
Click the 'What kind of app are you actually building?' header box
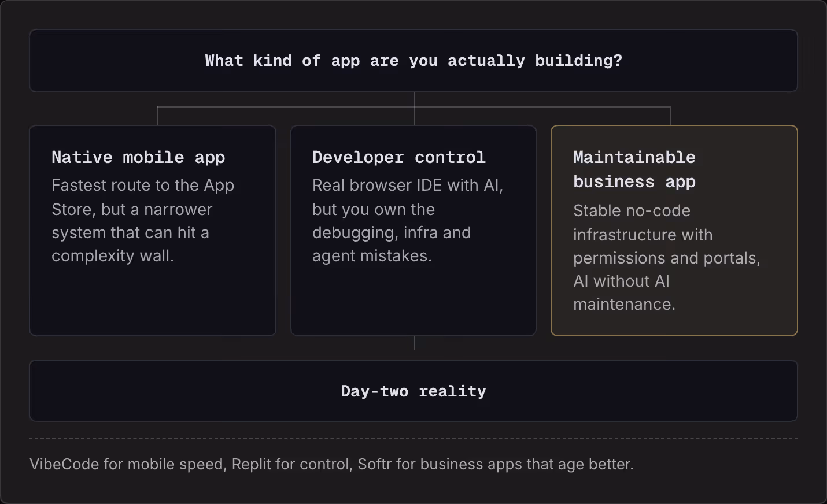(413, 61)
